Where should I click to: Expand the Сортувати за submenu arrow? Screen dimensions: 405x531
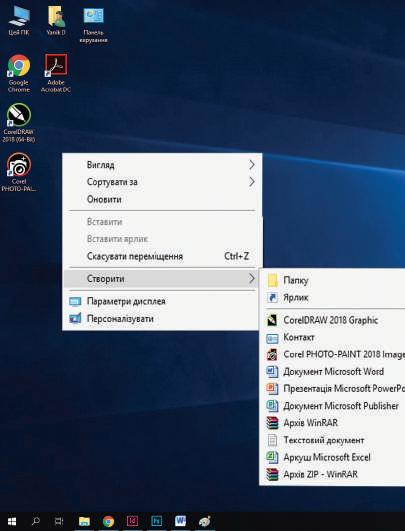252,182
